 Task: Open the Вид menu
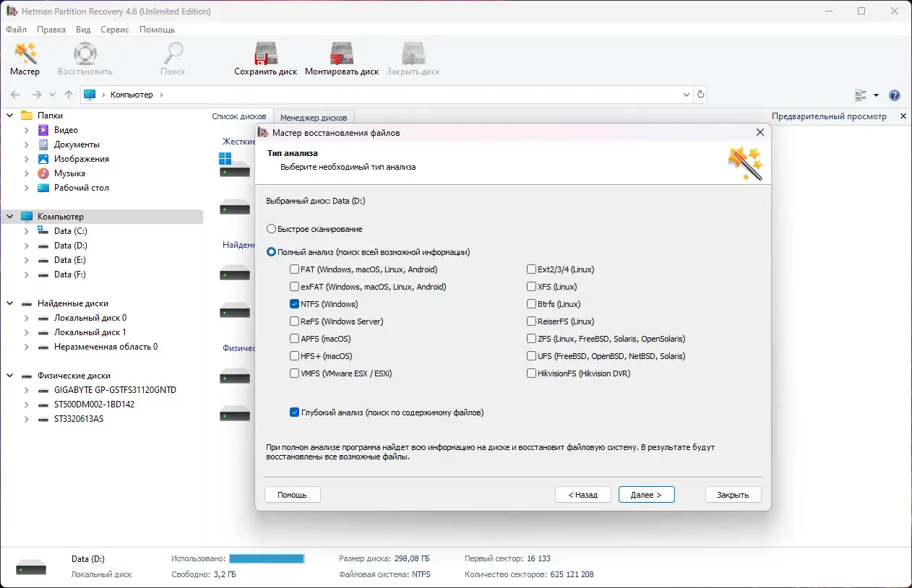[83, 30]
